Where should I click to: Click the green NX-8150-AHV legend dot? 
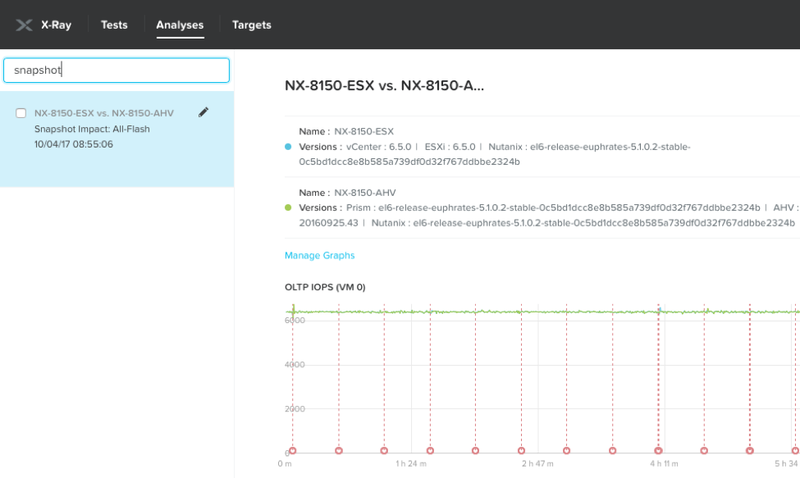(288, 208)
